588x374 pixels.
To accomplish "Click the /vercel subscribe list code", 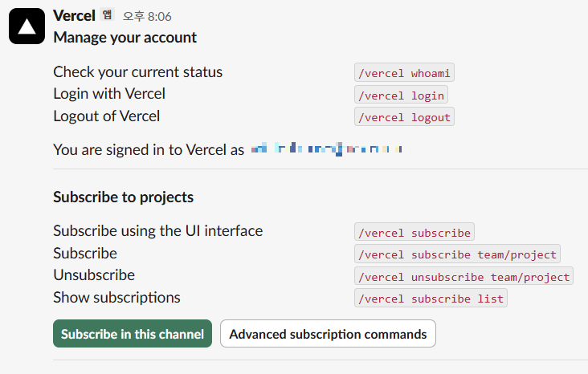I will click(x=431, y=299).
